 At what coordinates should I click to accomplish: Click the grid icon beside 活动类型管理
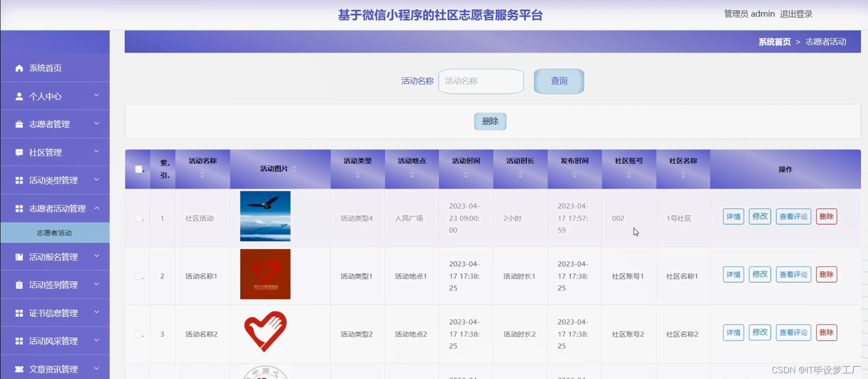(x=19, y=180)
